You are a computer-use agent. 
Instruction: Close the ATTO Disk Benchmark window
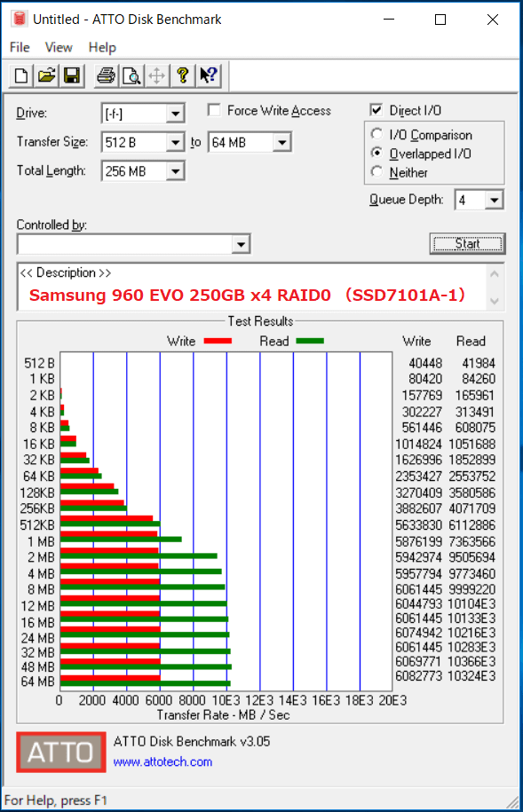493,20
